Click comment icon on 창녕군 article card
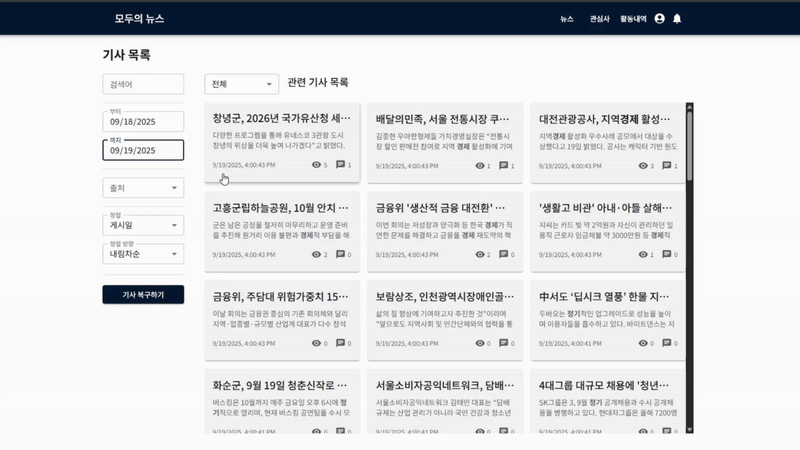800x450 pixels. 340,165
